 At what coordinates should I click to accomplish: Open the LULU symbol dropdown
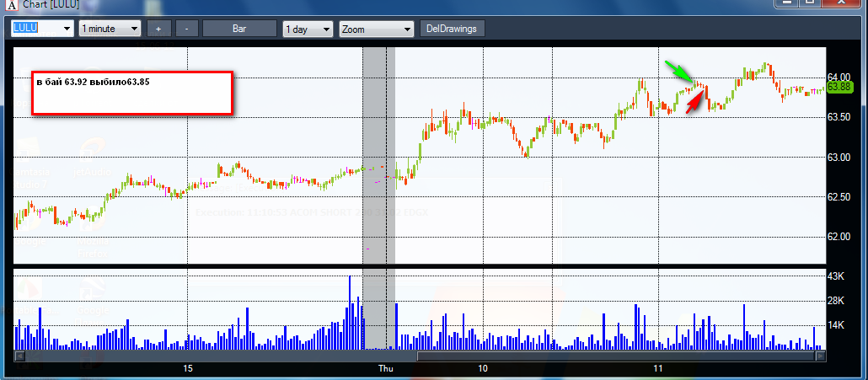click(x=43, y=29)
